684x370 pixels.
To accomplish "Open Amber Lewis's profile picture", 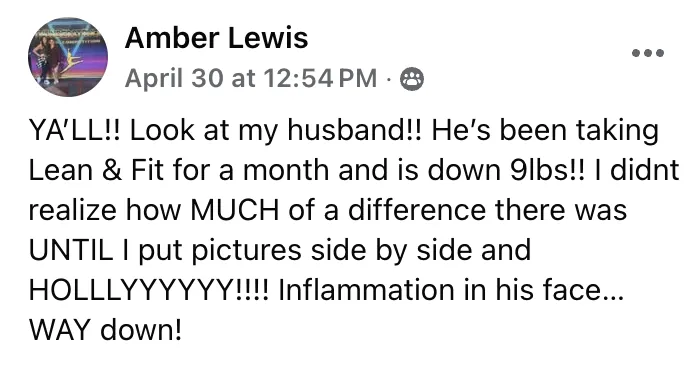I will [68, 57].
